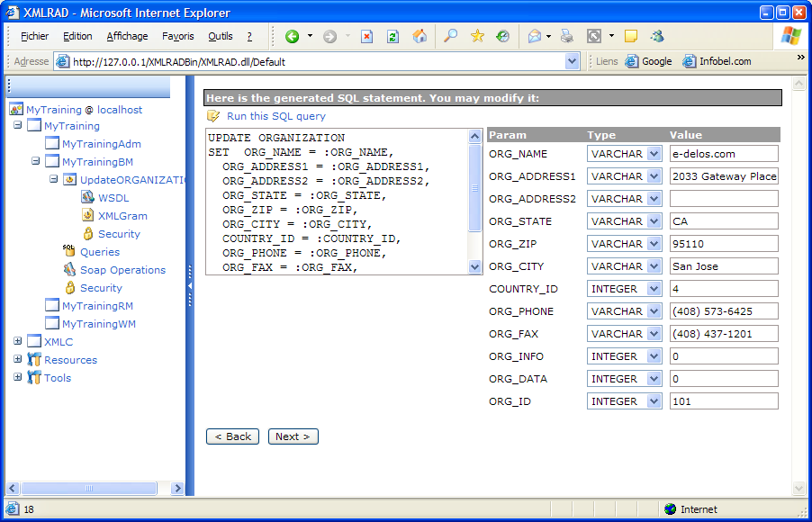Open the ORG_NAME type dropdown
Viewport: 812px width, 522px height.
click(x=654, y=154)
